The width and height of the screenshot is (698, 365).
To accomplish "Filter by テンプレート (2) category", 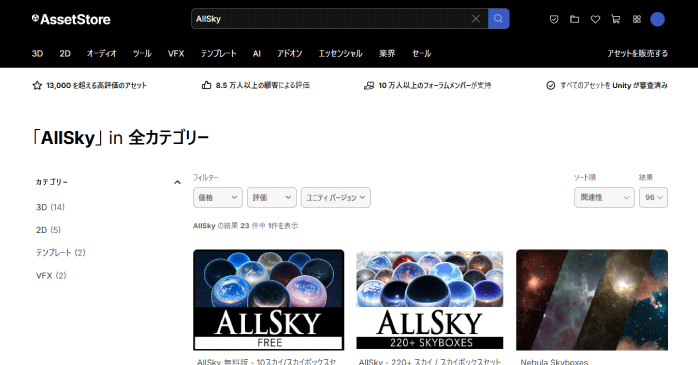I will (x=61, y=252).
